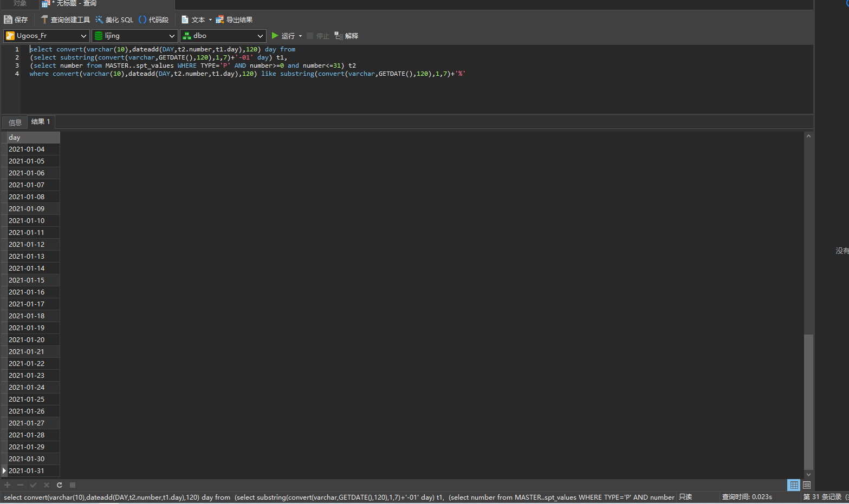Select the 2021-01-10 row
This screenshot has width=849, height=504.
tap(34, 221)
